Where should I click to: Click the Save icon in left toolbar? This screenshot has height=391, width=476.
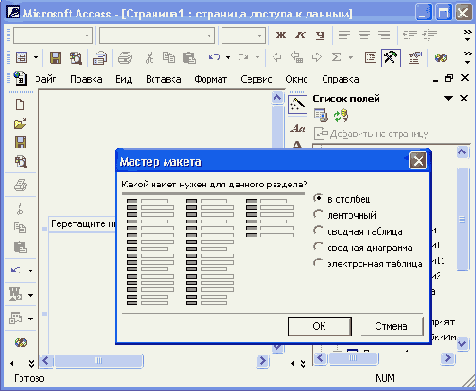pos(20,142)
